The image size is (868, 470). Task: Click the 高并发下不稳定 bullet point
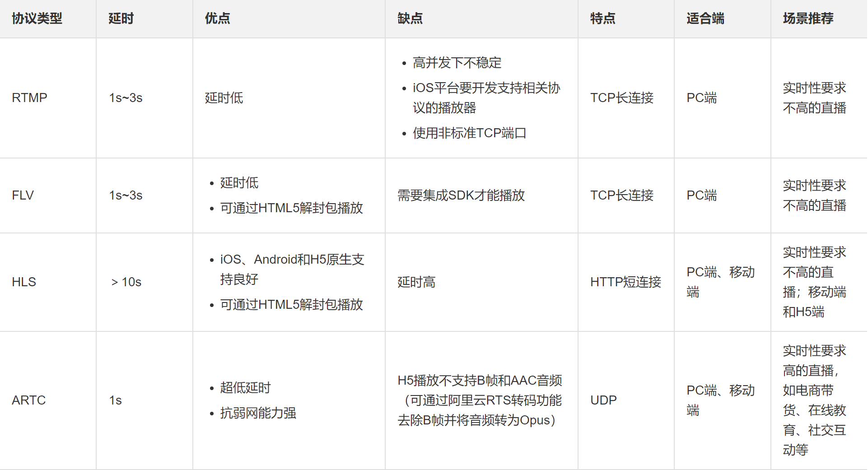coord(457,63)
